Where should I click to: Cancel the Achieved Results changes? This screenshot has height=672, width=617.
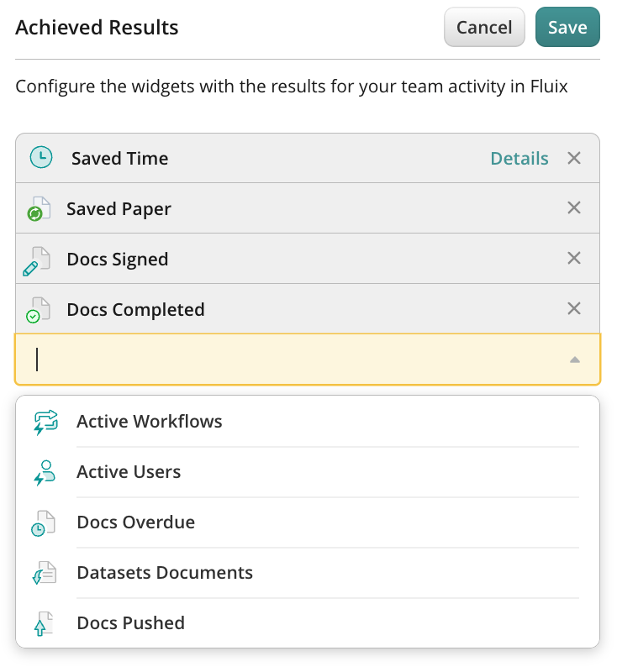point(484,28)
